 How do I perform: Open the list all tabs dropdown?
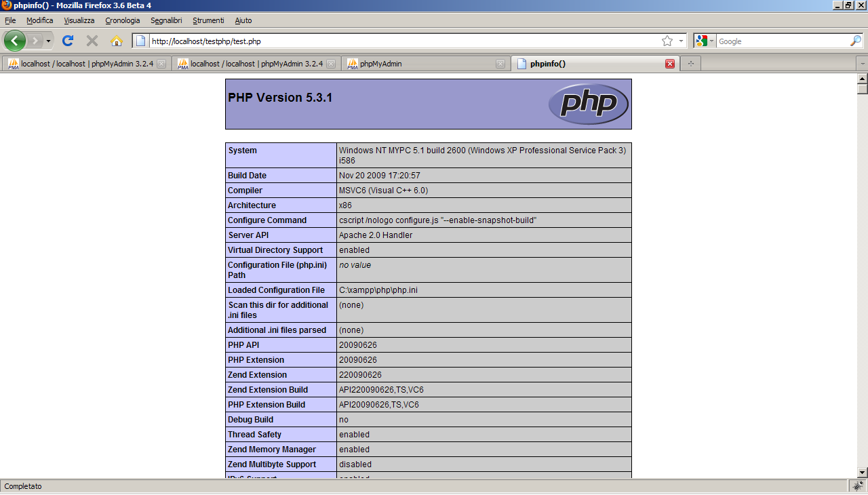pos(862,64)
